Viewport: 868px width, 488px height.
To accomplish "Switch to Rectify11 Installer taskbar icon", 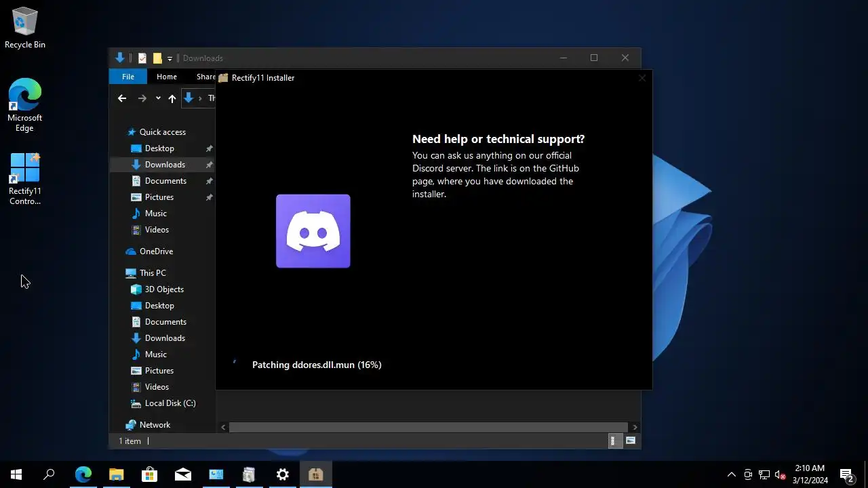I will (x=316, y=474).
